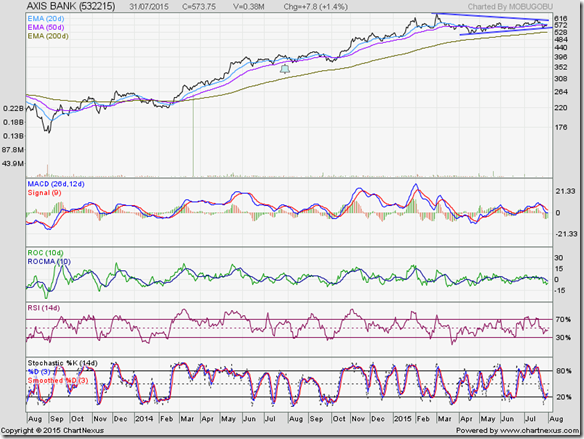Click the volume value V=0.38M

249,7
